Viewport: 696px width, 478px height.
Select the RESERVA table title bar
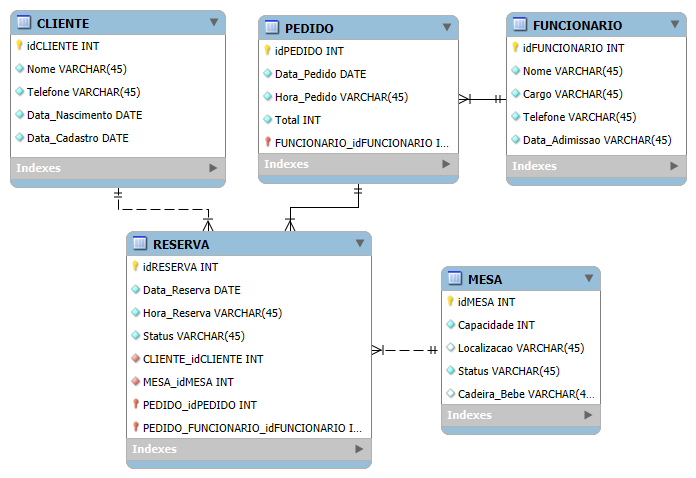(249, 244)
